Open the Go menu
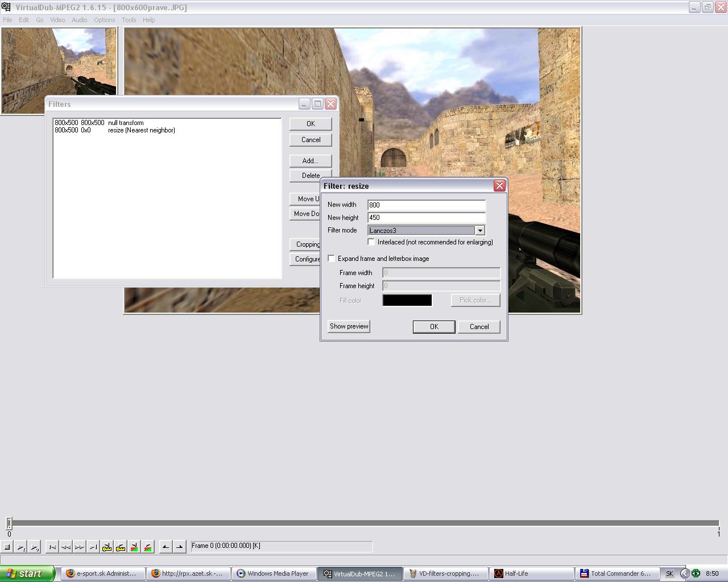The image size is (728, 582). pyautogui.click(x=40, y=20)
